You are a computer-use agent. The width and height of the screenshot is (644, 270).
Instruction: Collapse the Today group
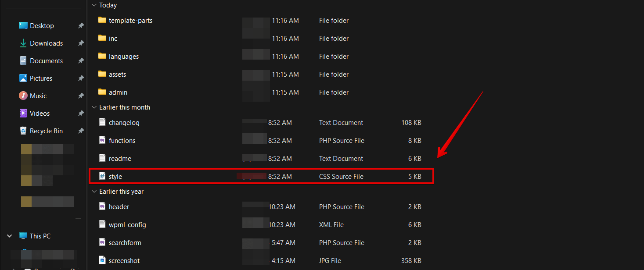click(94, 5)
